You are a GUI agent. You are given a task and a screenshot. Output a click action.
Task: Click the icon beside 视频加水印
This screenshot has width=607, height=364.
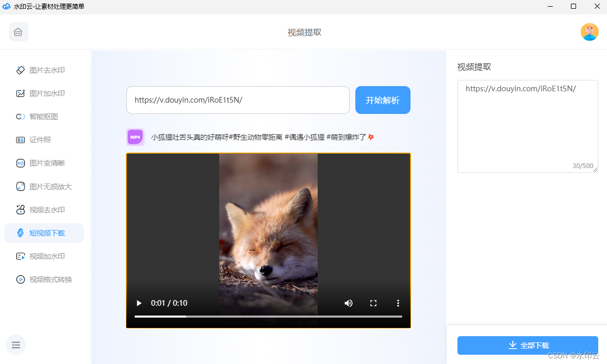click(x=21, y=256)
